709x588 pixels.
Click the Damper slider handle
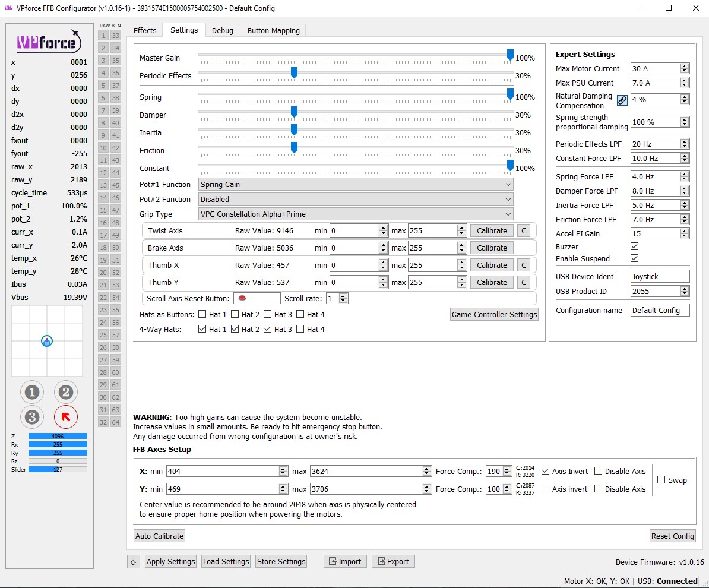click(x=294, y=112)
